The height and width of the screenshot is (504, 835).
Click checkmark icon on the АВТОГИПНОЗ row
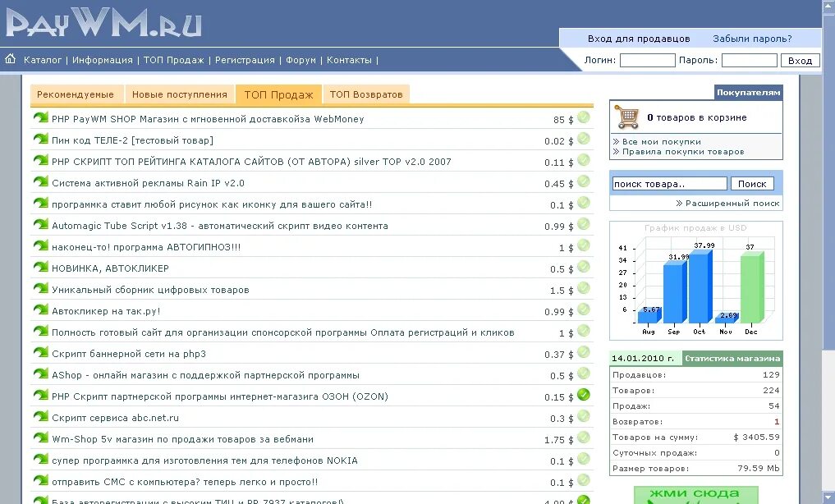click(584, 245)
